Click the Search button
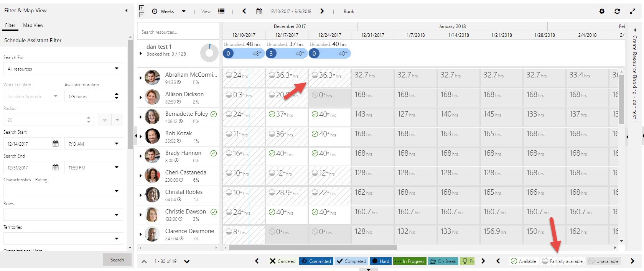 (x=117, y=260)
